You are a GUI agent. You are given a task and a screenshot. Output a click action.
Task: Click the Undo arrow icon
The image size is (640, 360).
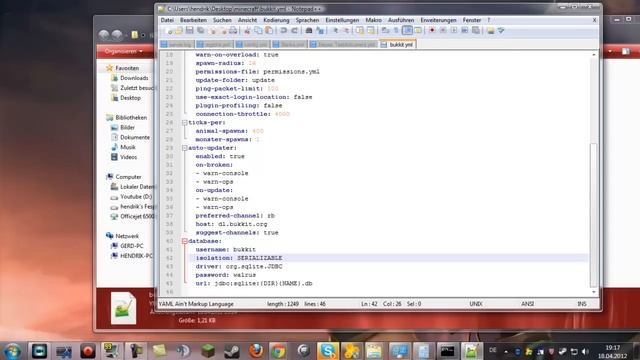point(283,31)
